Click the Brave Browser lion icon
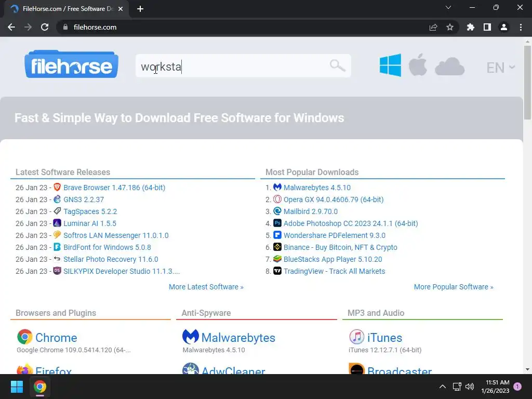532x399 pixels. click(x=57, y=187)
